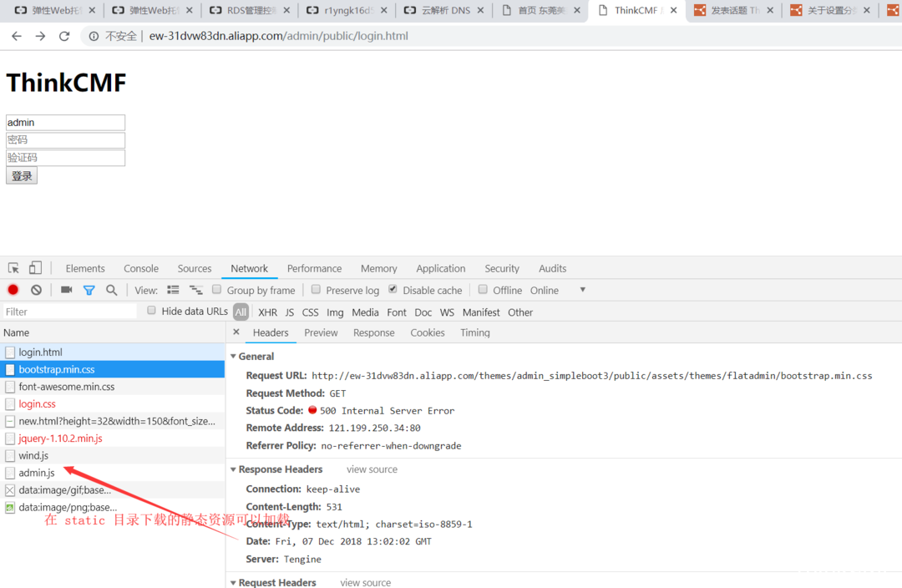Image resolution: width=902 pixels, height=588 pixels.
Task: Close the 云解析 DNS tab
Action: [x=480, y=10]
